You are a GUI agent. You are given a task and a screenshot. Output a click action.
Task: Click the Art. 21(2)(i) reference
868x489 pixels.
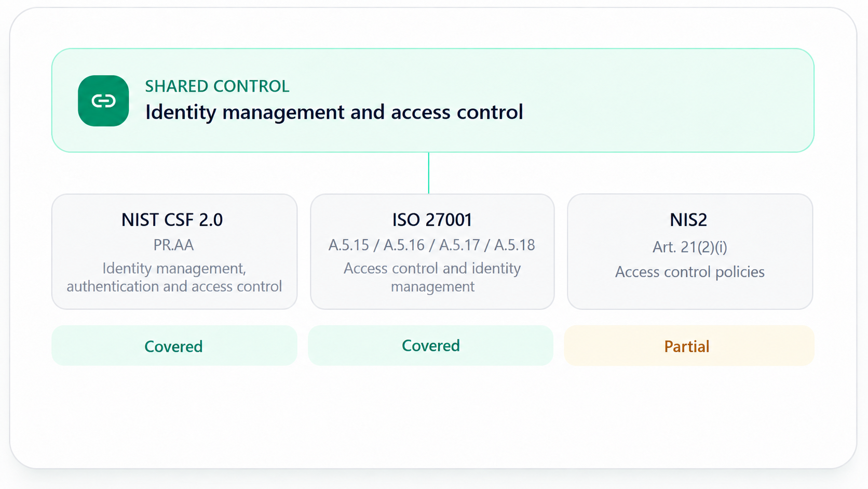690,247
